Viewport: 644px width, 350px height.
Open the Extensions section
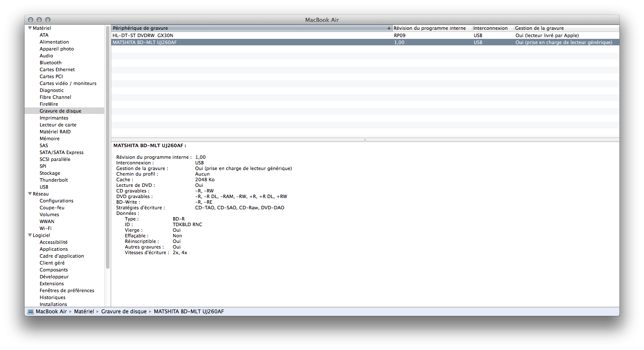click(x=52, y=284)
